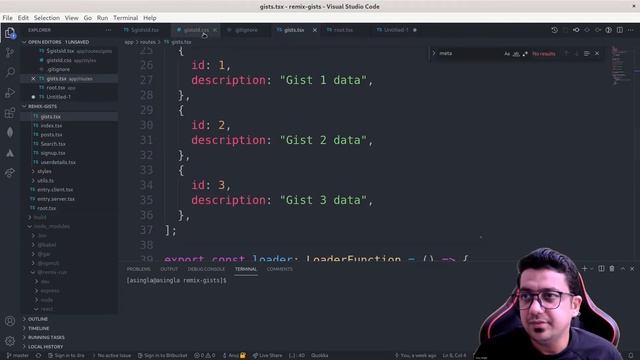
Task: Open signup.tsx in the file tree
Action: tap(53, 153)
